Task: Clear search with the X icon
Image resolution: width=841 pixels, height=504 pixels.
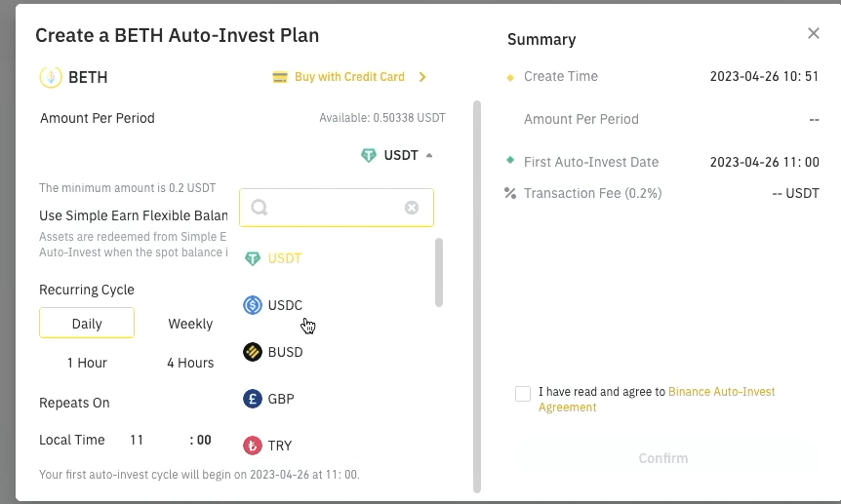Action: 412,208
